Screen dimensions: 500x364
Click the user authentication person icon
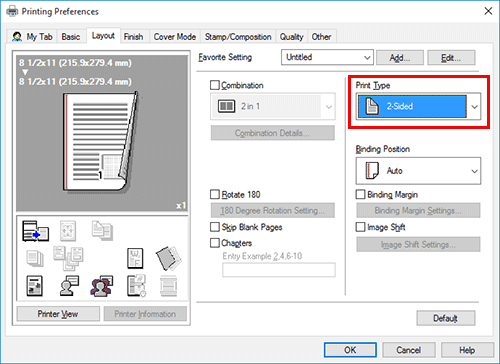pos(69,286)
